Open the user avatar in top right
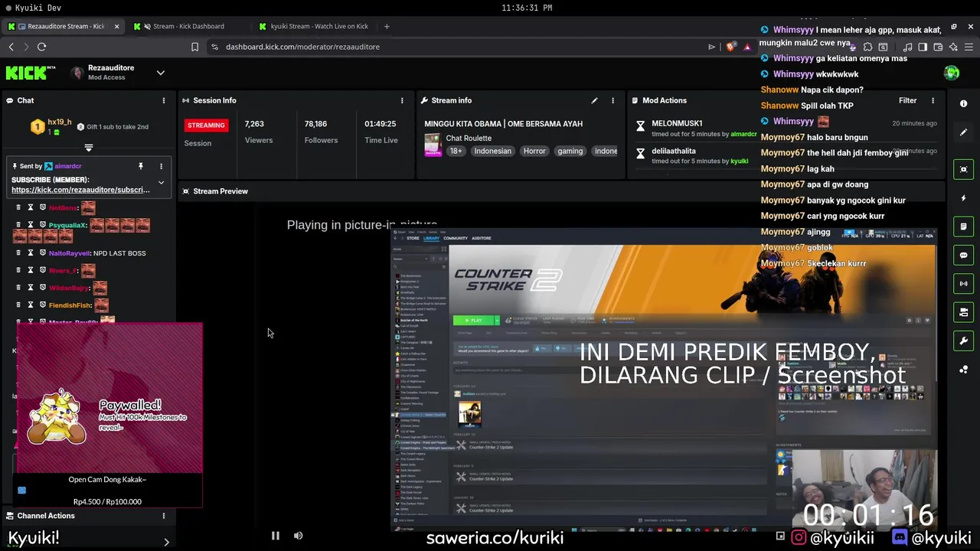Screen dimensions: 980x551 (x=952, y=73)
